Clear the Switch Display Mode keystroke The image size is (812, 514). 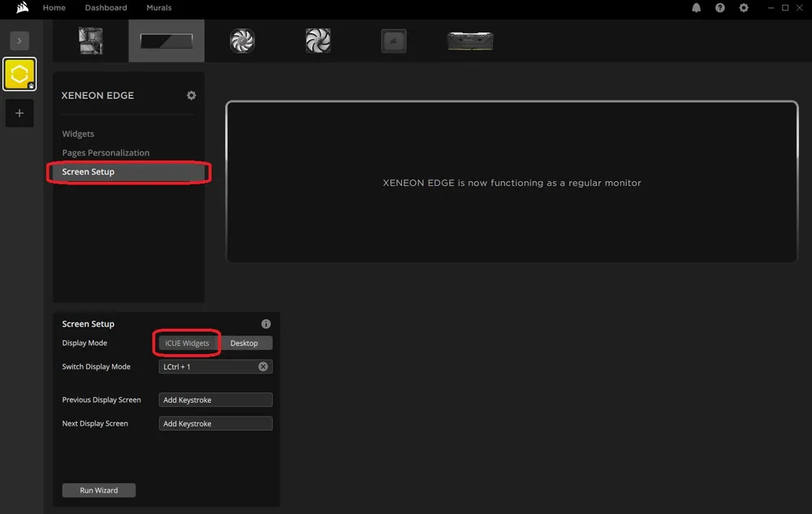(x=263, y=366)
